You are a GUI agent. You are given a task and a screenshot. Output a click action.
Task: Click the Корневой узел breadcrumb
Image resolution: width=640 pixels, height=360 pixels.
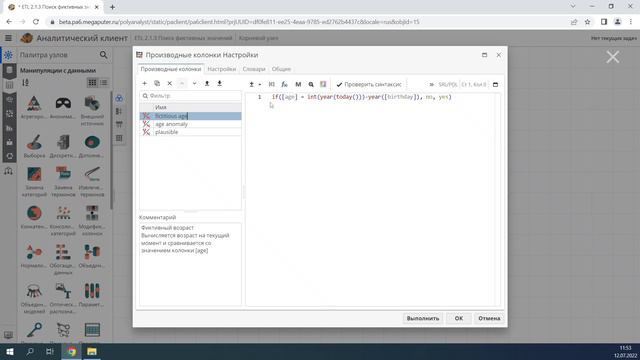(x=258, y=38)
